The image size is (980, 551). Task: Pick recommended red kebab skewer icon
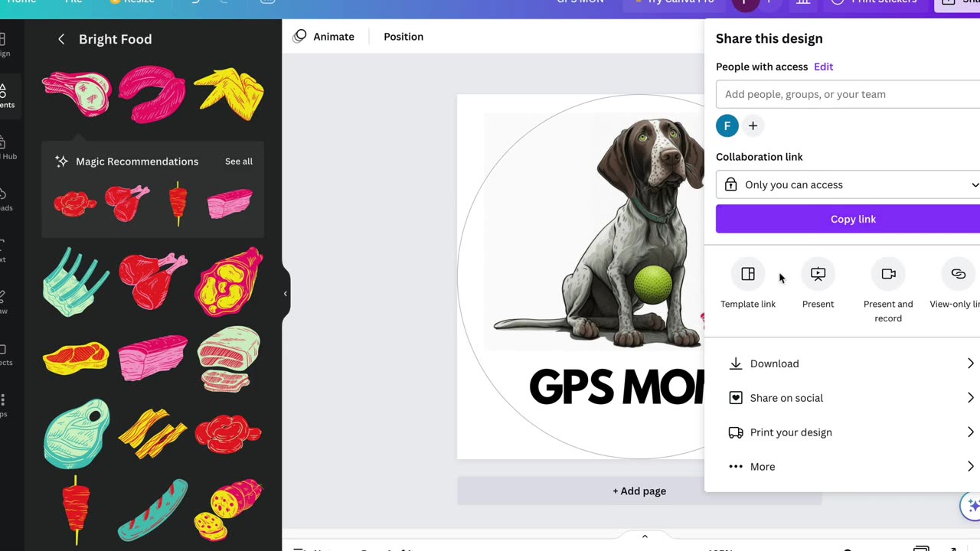178,204
